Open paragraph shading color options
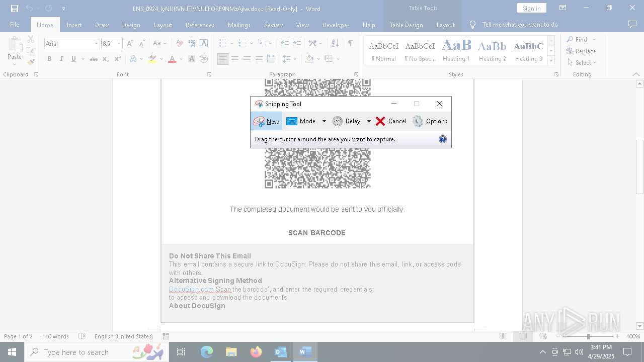Image resolution: width=644 pixels, height=362 pixels. click(319, 59)
